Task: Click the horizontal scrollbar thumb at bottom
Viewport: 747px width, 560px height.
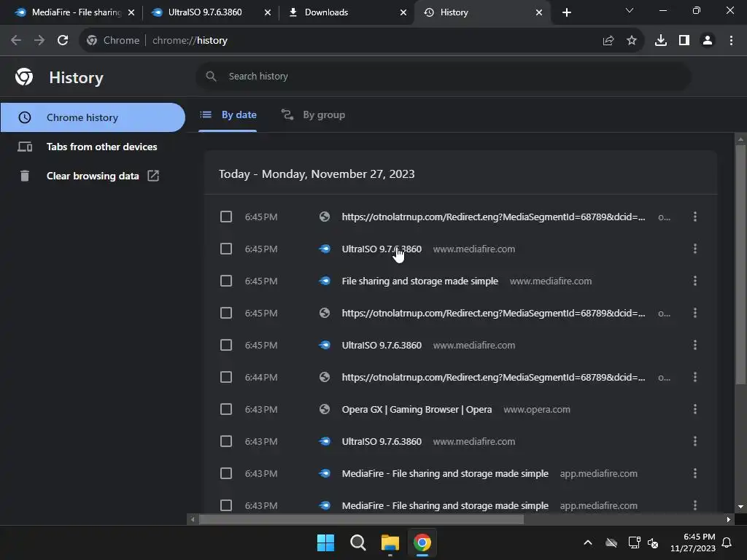Action: (x=361, y=519)
